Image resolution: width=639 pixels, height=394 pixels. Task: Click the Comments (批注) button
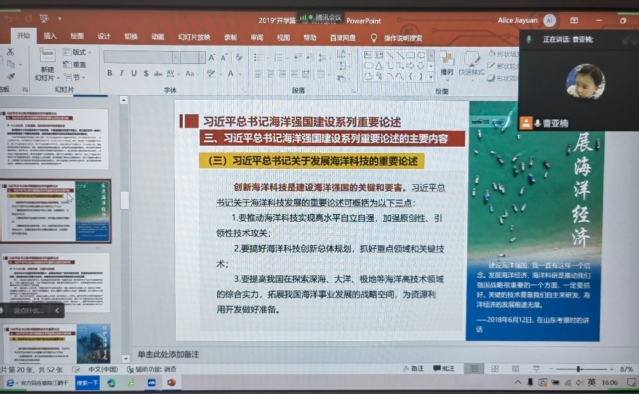(444, 369)
